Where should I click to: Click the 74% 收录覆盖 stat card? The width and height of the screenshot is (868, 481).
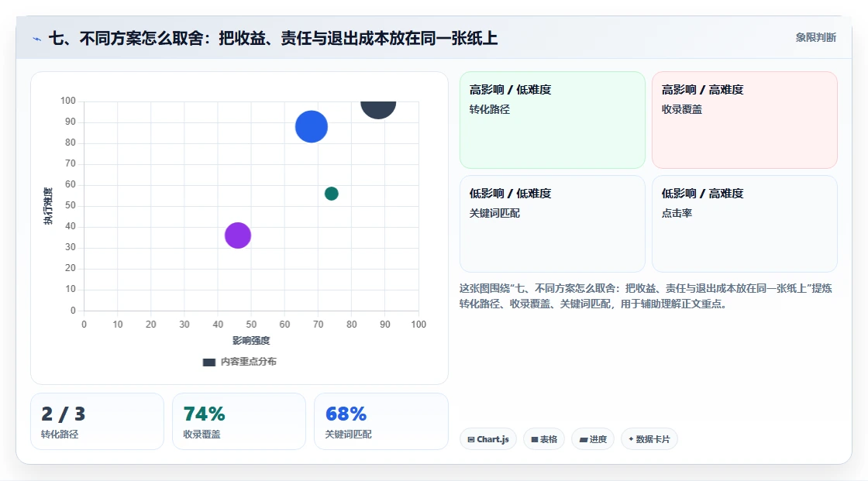click(239, 421)
